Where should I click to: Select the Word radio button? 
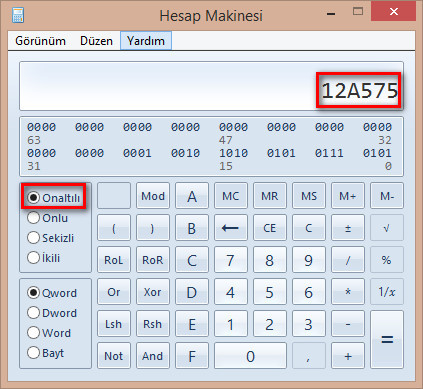click(x=49, y=333)
